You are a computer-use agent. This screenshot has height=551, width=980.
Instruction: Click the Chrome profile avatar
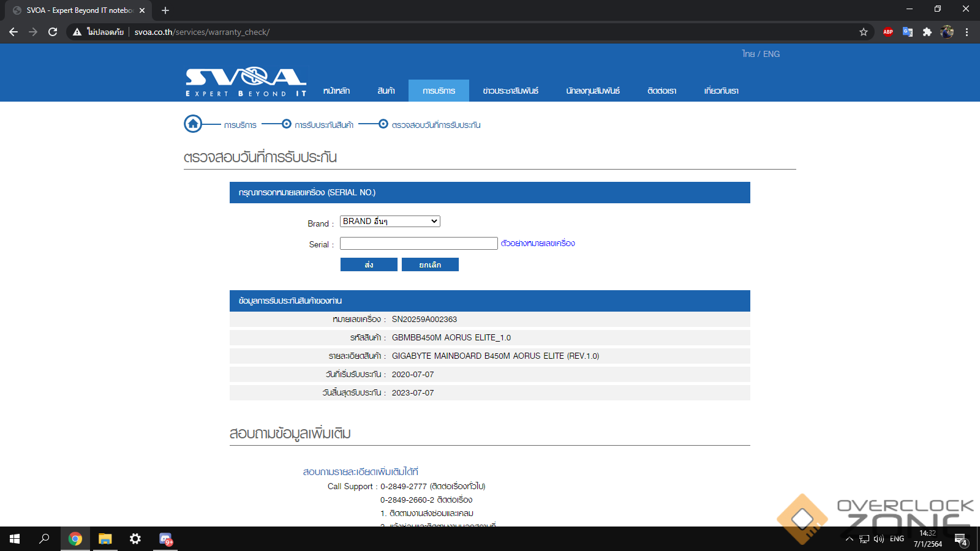pos(947,32)
